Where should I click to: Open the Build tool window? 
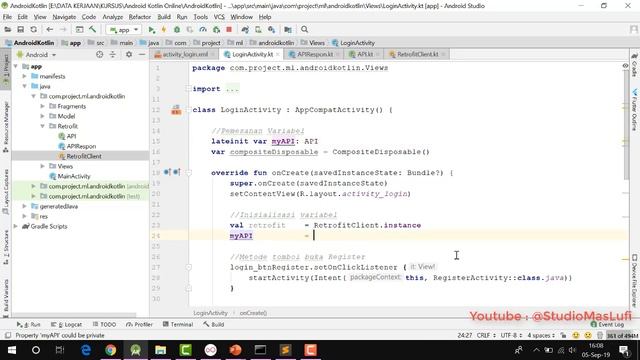(x=213, y=324)
